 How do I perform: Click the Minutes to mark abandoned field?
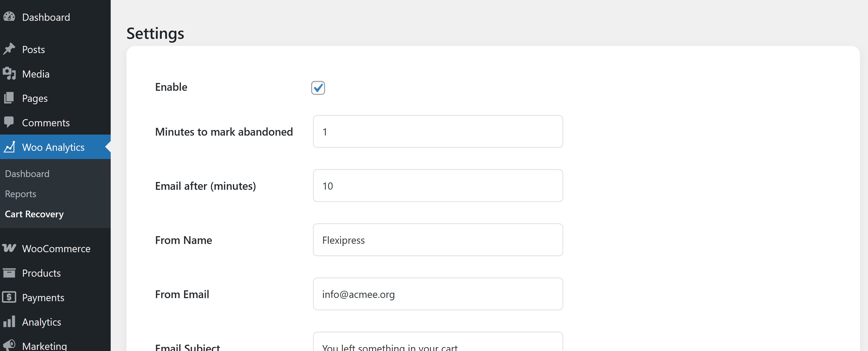[x=438, y=132]
